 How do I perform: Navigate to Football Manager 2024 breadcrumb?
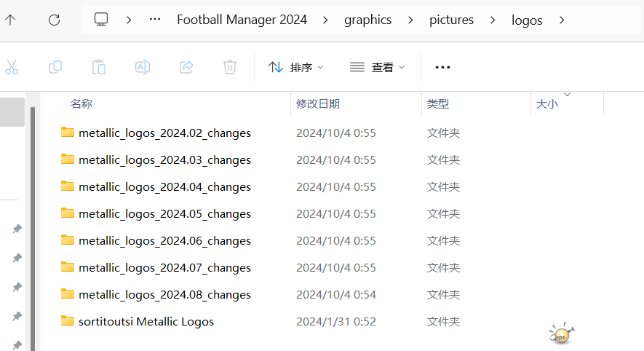point(242,20)
